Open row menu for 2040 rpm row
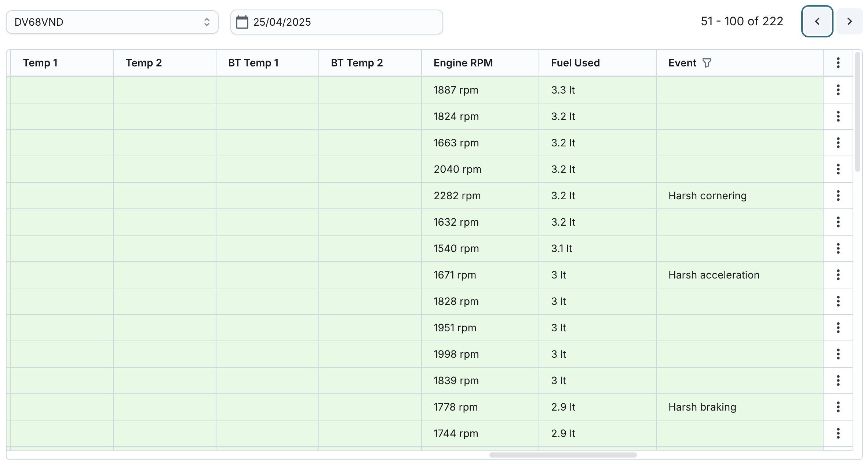Viewport: 868px width, 466px height. [x=838, y=169]
